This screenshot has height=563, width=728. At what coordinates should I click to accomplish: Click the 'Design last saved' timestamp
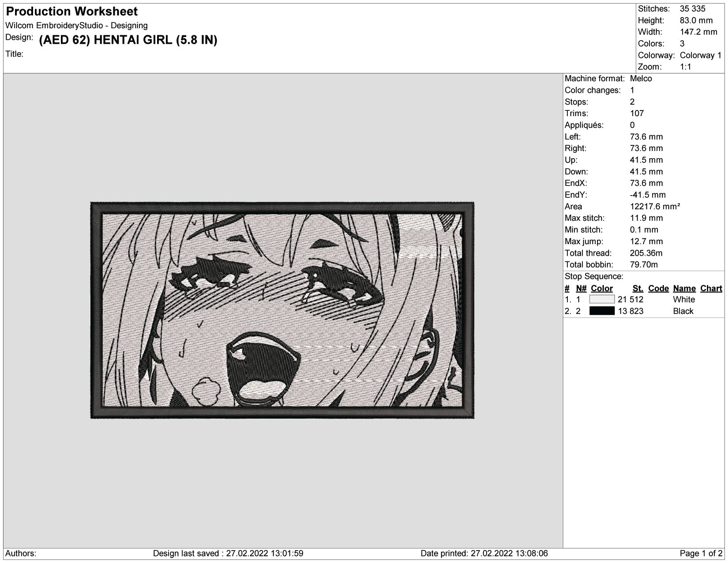[x=228, y=553]
